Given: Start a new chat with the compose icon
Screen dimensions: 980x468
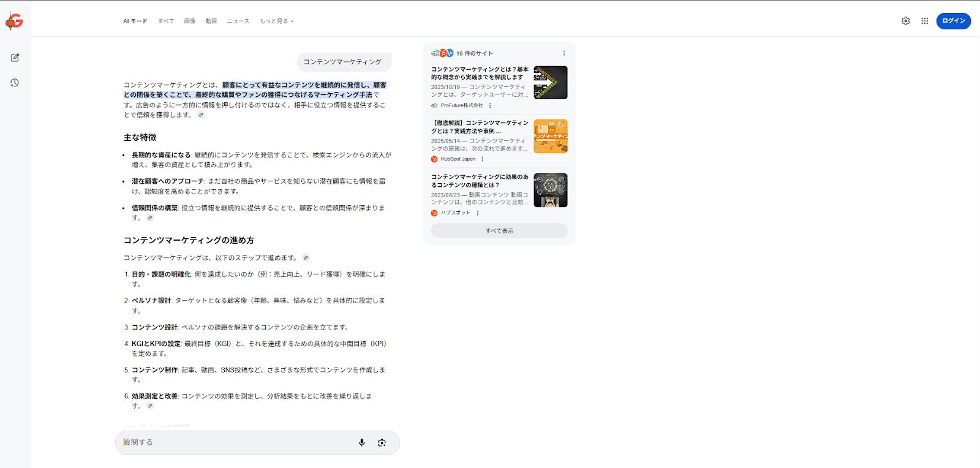Looking at the screenshot, I should (x=15, y=58).
